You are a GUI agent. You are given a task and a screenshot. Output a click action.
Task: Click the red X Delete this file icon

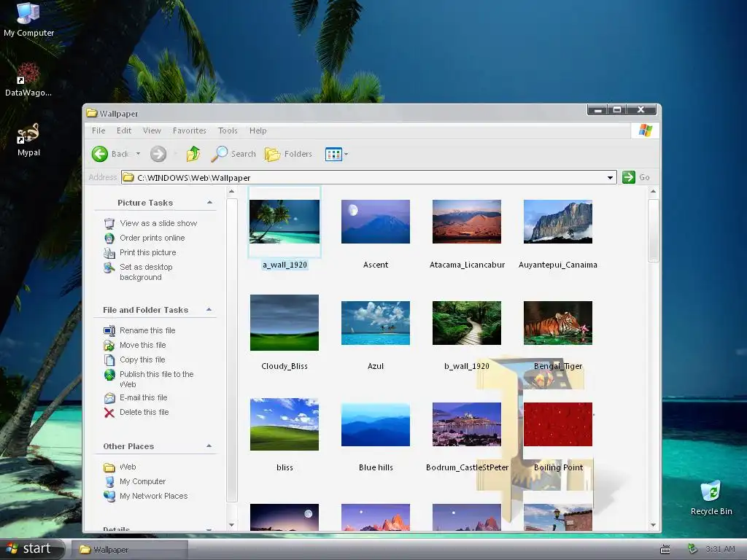109,413
